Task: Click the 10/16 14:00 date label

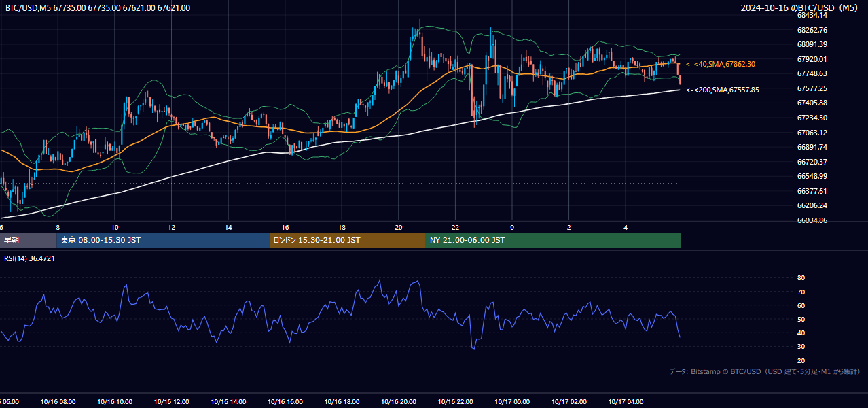Action: pos(229,402)
